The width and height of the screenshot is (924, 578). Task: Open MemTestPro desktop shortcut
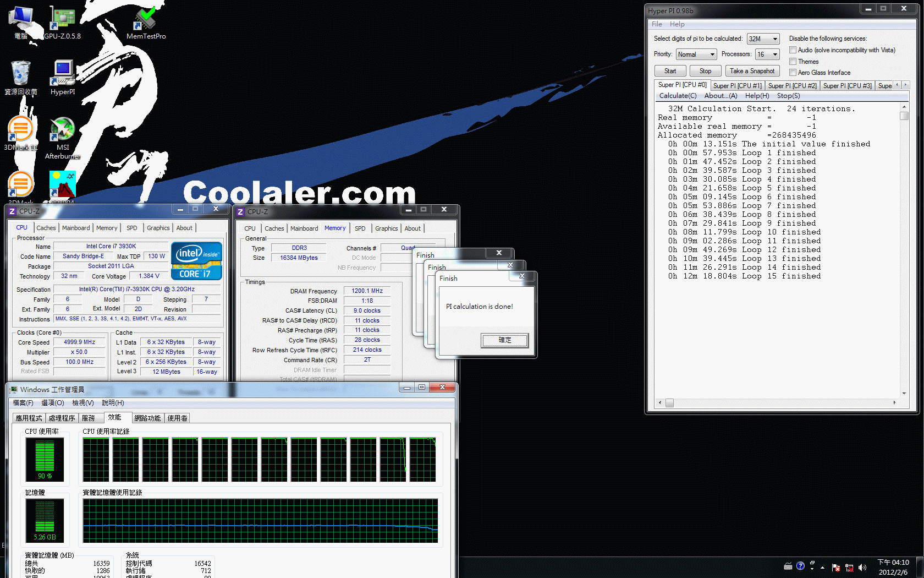(146, 22)
